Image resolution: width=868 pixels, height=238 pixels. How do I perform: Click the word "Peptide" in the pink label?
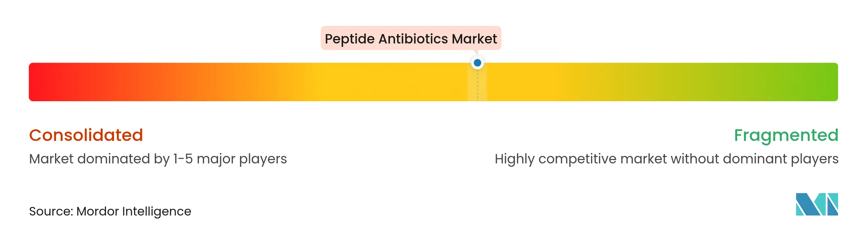[x=350, y=39]
